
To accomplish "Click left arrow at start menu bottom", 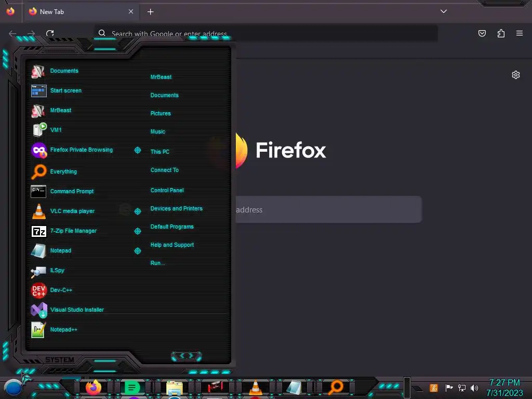I will (182, 355).
